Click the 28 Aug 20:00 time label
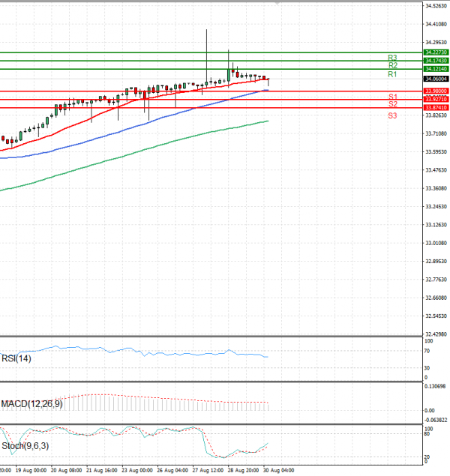This screenshot has width=450, height=476. (243, 470)
